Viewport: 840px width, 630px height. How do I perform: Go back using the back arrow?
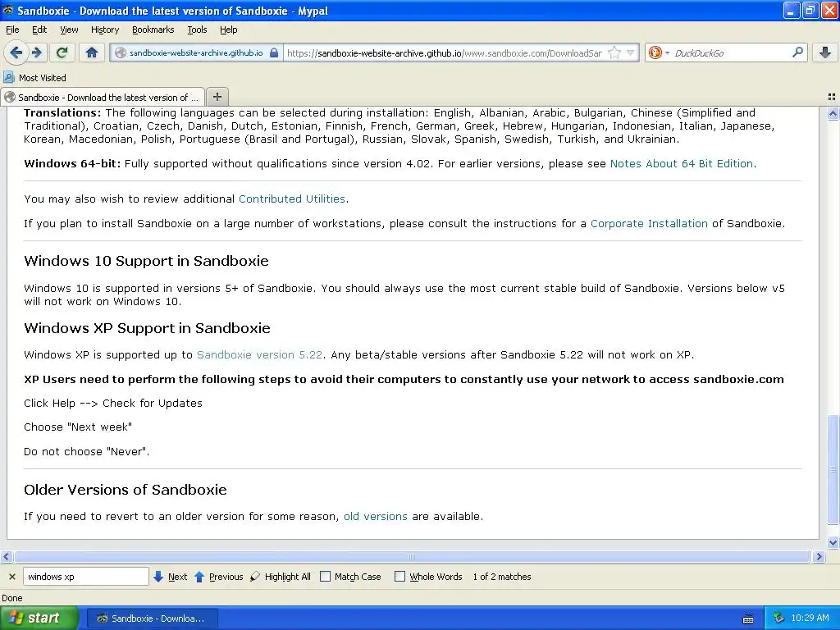coord(16,52)
